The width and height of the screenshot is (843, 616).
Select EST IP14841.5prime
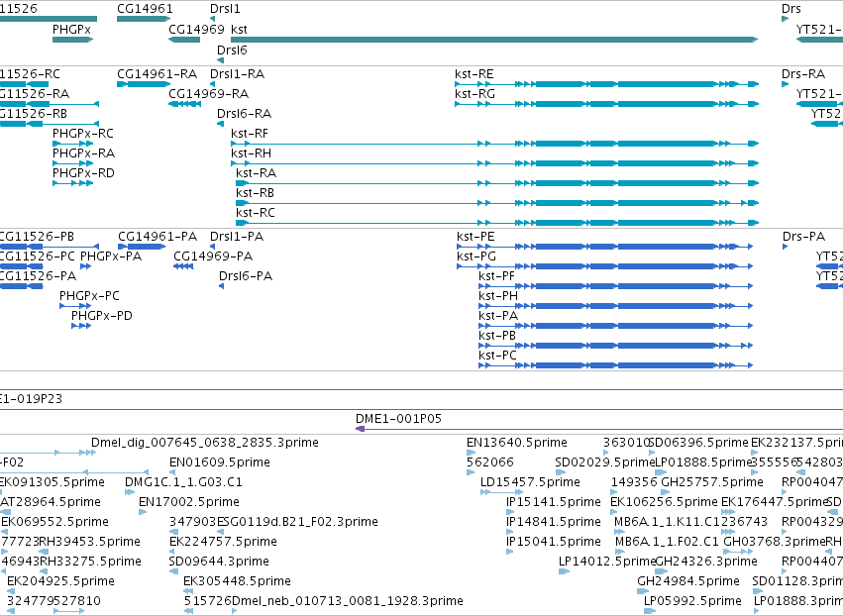pyautogui.click(x=510, y=532)
